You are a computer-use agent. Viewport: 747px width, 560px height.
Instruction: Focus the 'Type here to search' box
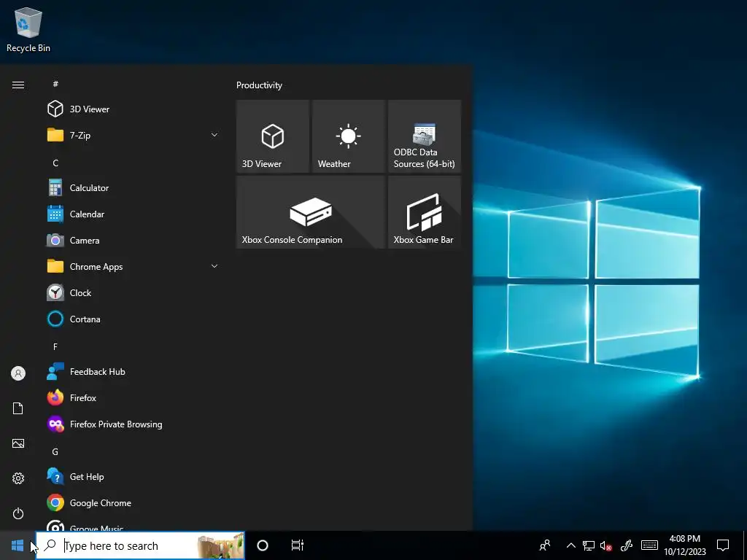[x=140, y=545]
